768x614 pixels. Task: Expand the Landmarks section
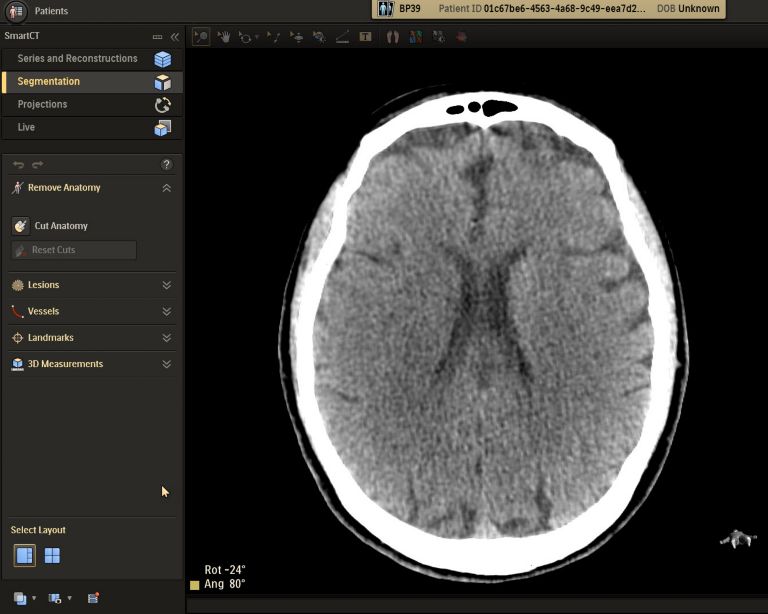click(167, 338)
